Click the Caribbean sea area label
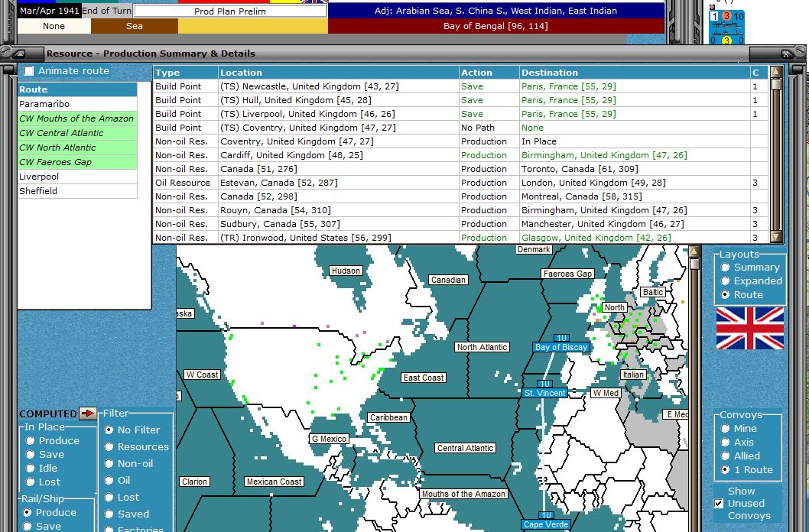 point(388,417)
